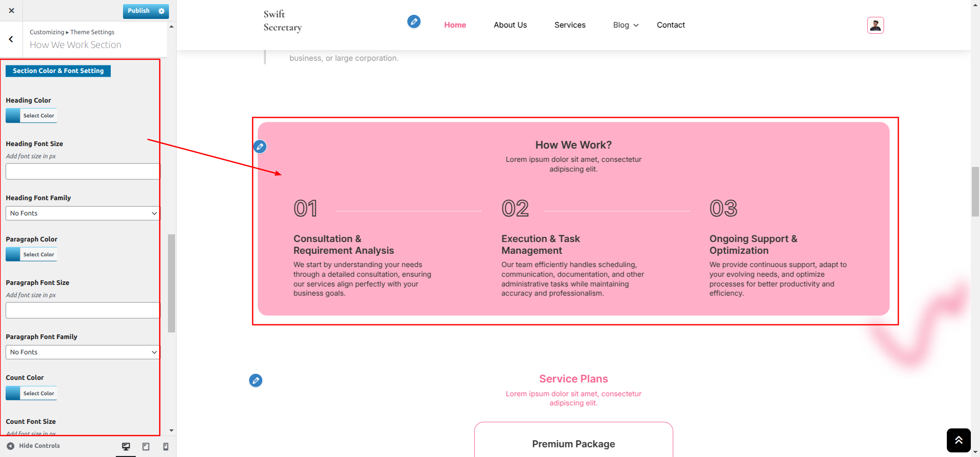This screenshot has width=980, height=457.
Task: Open the Paragraph Font Family dropdown
Action: [83, 352]
